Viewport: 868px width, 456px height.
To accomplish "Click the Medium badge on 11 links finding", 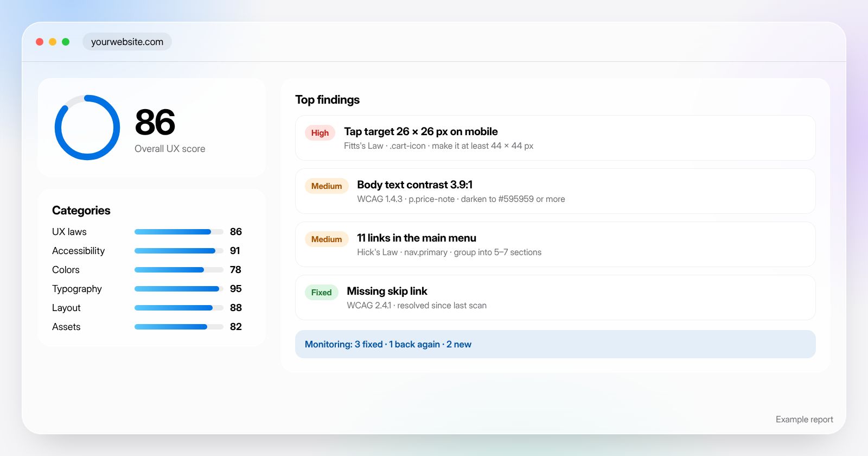I will tap(327, 239).
